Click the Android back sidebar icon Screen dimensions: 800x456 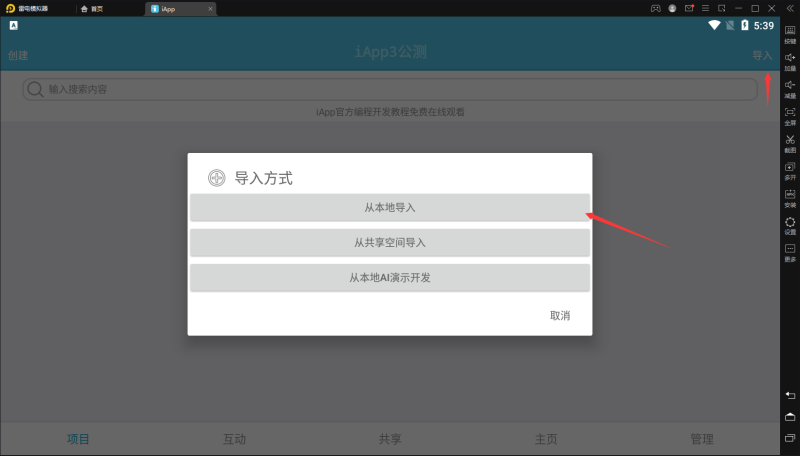click(790, 395)
